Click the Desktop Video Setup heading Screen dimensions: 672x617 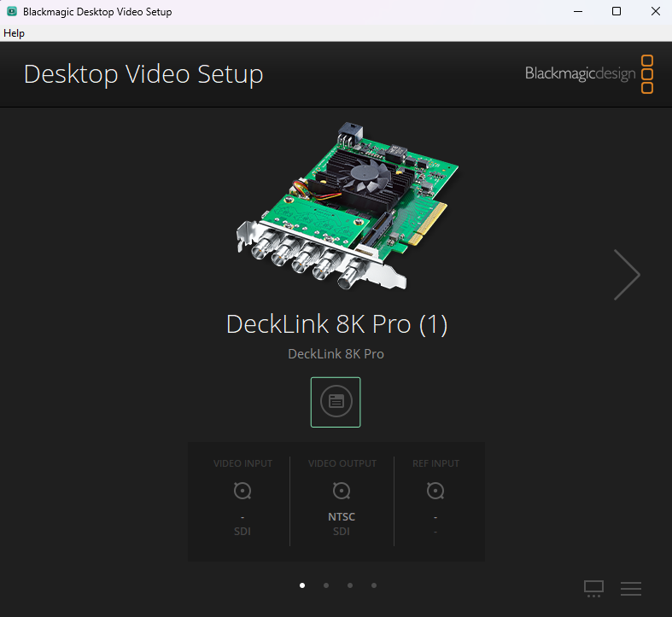click(143, 74)
